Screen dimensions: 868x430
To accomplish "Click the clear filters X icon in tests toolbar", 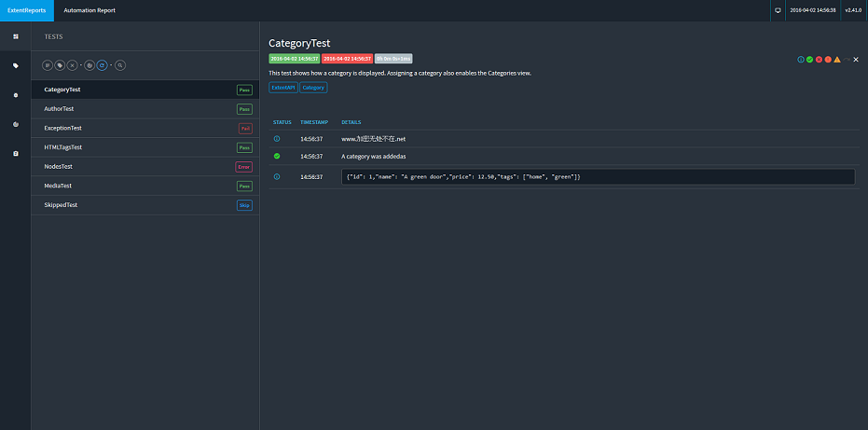I will click(72, 65).
